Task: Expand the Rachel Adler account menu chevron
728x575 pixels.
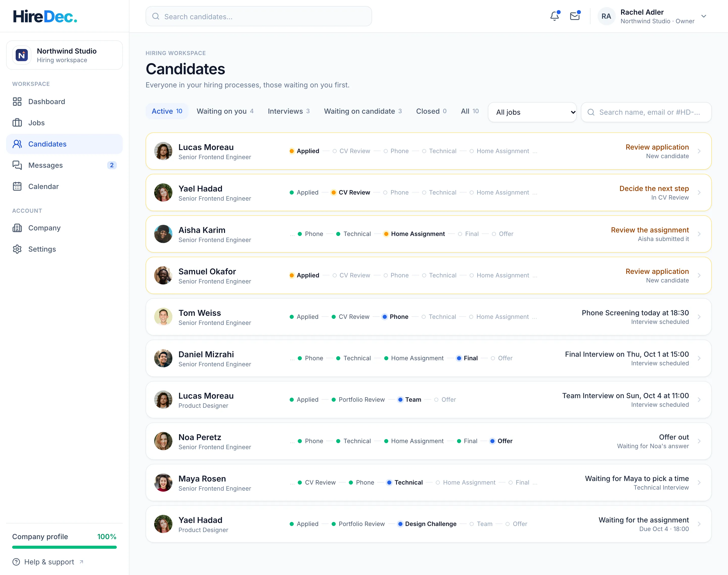Action: (x=704, y=16)
